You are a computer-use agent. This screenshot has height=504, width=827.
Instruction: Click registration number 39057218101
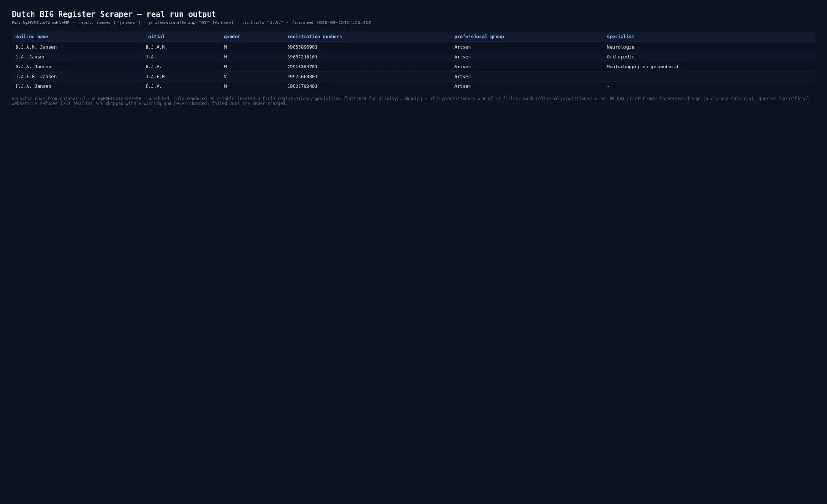coord(302,57)
